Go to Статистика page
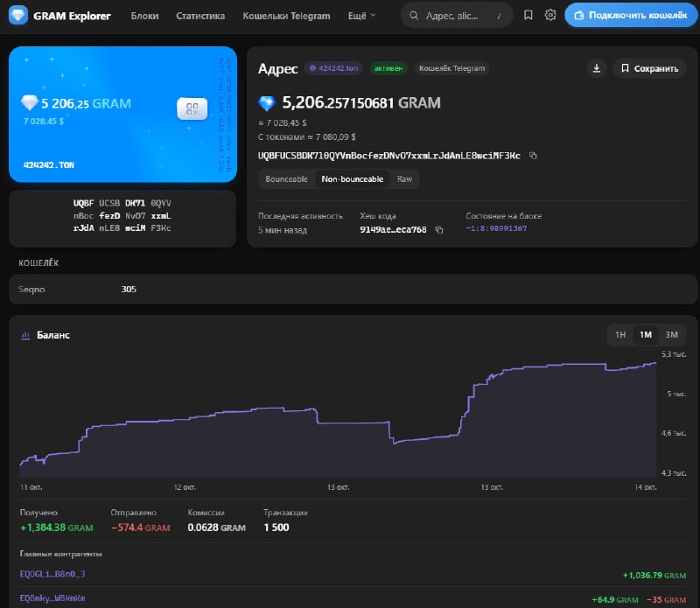The height and width of the screenshot is (608, 700). (x=200, y=16)
